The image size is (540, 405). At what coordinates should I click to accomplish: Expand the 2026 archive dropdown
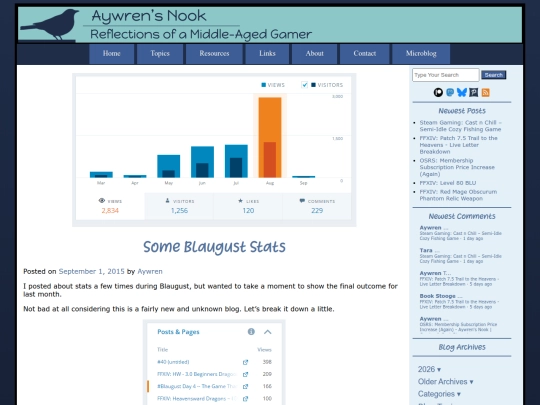[429, 369]
